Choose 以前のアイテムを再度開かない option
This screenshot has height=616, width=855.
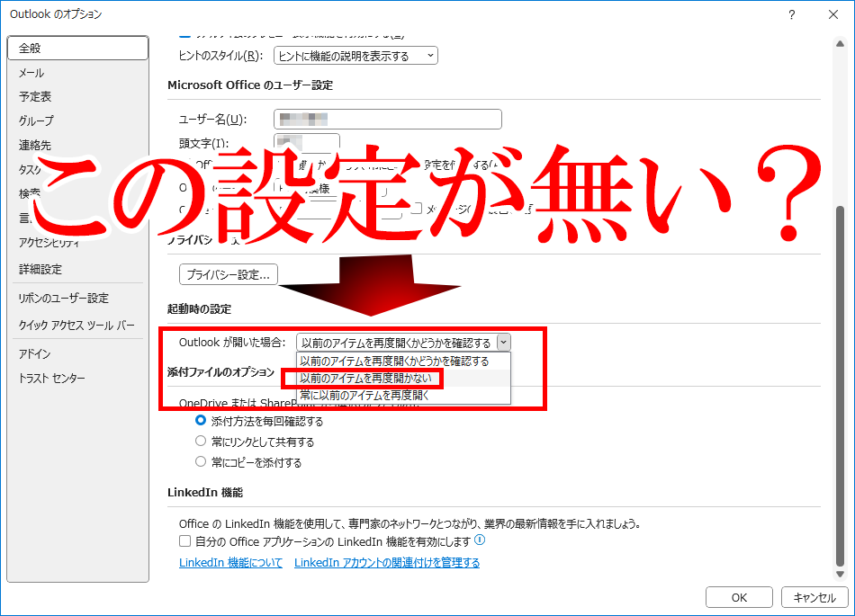point(403,378)
